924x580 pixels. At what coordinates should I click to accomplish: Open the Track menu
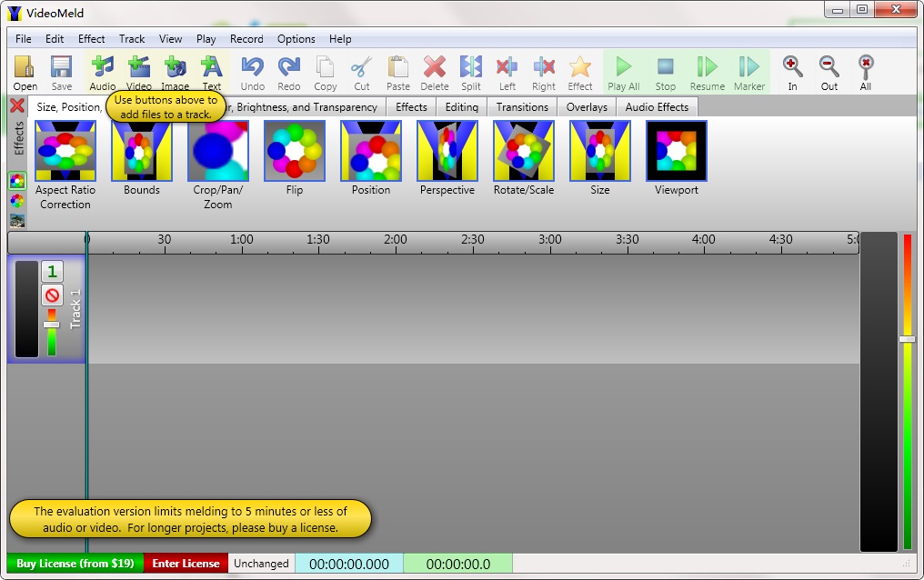tap(131, 39)
